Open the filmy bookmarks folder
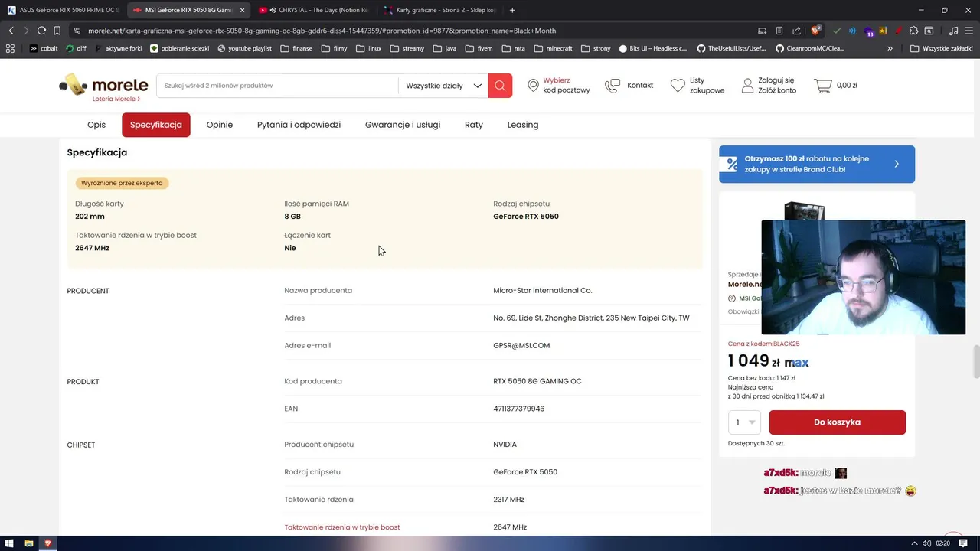 (334, 48)
